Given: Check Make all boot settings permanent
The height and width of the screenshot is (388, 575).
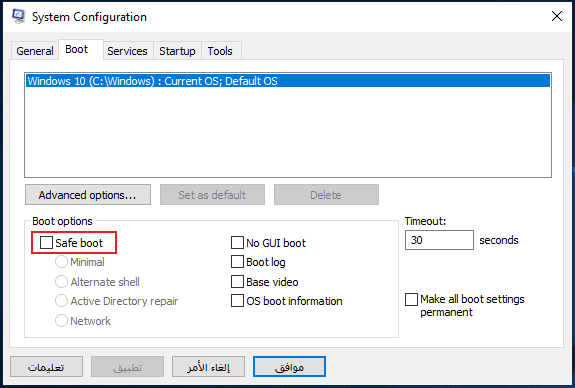Looking at the screenshot, I should point(411,299).
